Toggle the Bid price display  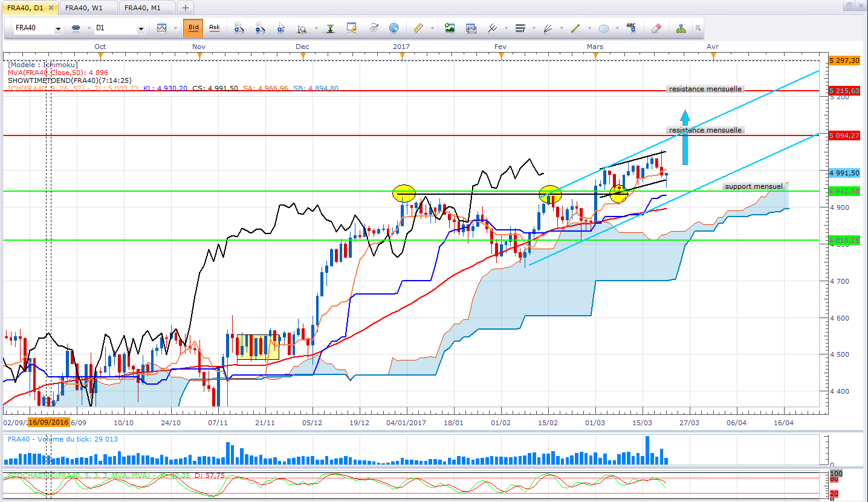click(193, 28)
